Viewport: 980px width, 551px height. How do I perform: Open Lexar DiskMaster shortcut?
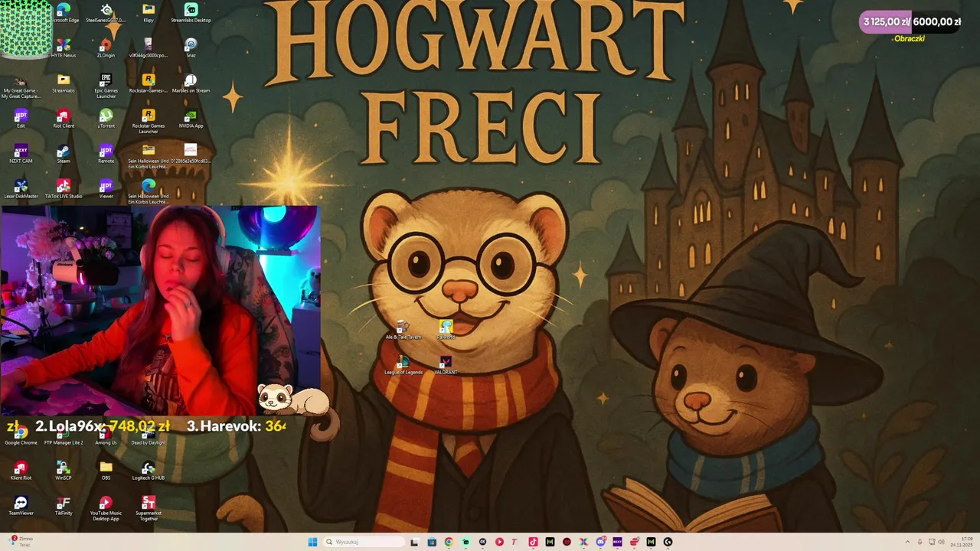point(21,189)
